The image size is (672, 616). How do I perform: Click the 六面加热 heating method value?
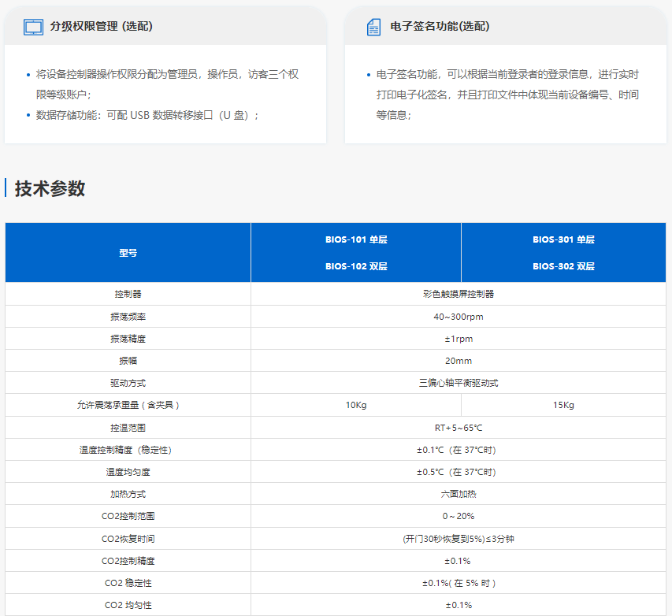pyautogui.click(x=459, y=494)
